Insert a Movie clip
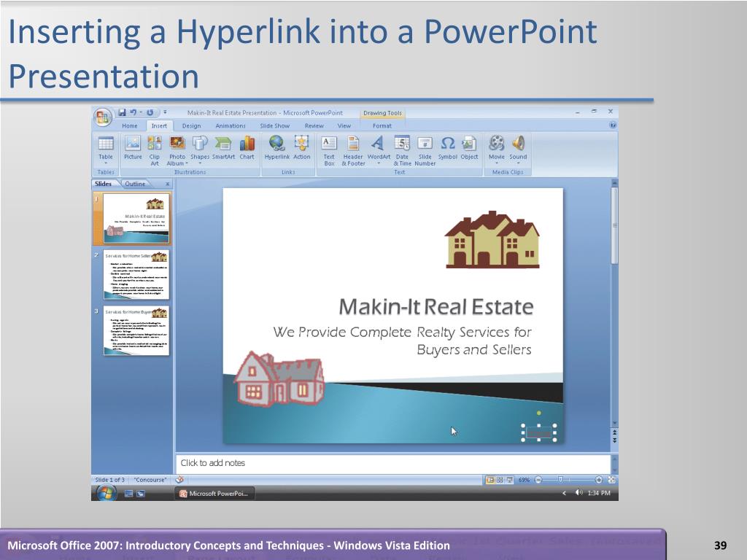This screenshot has width=747, height=560. point(496,150)
